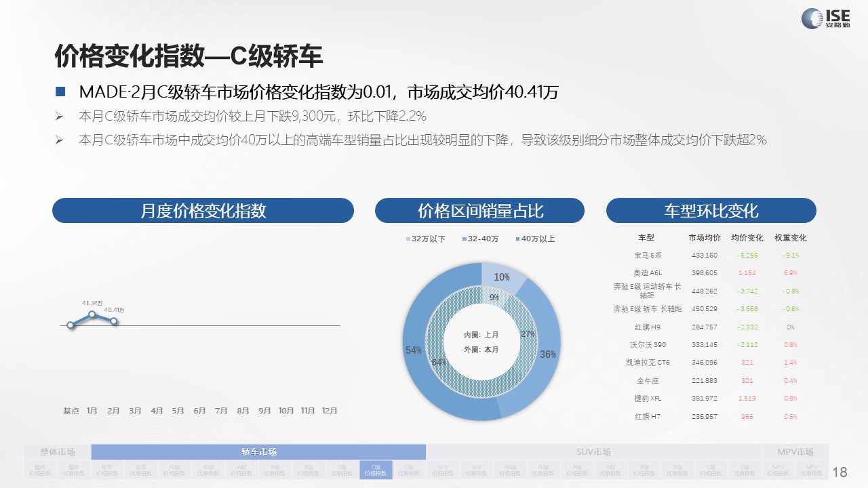The height and width of the screenshot is (488, 868).
Task: Click the 捷豹 XFL table row name
Action: click(x=648, y=399)
